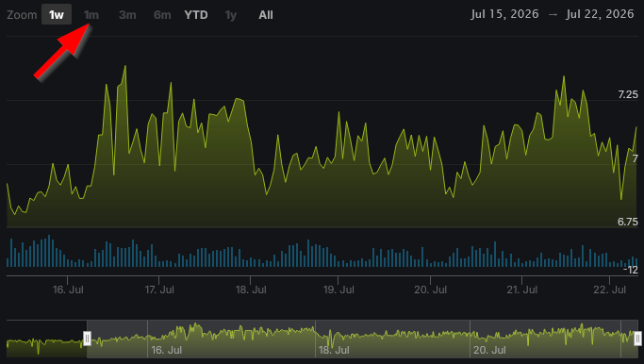This screenshot has width=644, height=364.
Task: Click the main chart 20. Jul label
Action: pos(430,290)
